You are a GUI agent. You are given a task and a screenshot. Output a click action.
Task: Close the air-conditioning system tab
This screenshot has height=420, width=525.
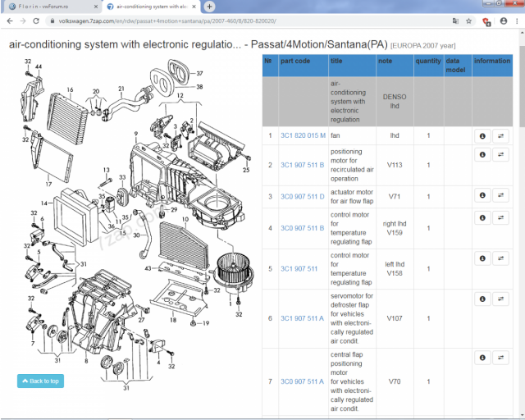point(195,6)
